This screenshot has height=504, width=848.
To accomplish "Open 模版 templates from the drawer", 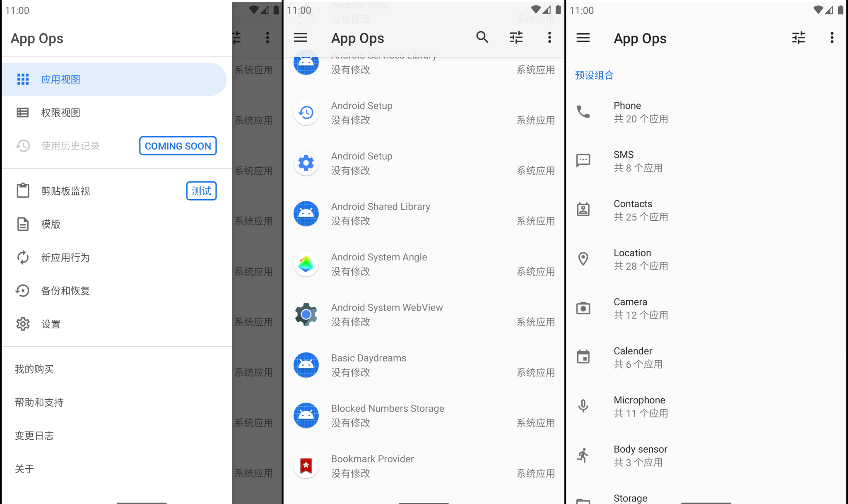I will click(51, 224).
